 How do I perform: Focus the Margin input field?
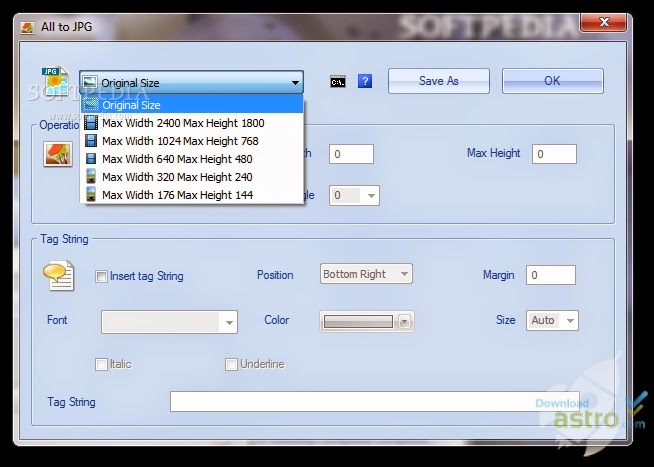coord(551,275)
